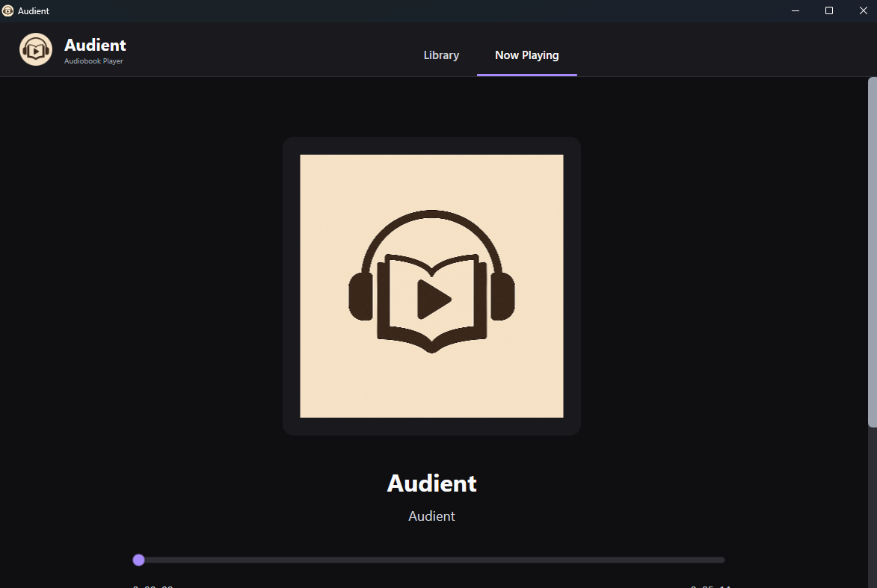Viewport: 877px width, 588px height.
Task: Click the underline indicator beneath Now Playing
Action: pyautogui.click(x=526, y=72)
